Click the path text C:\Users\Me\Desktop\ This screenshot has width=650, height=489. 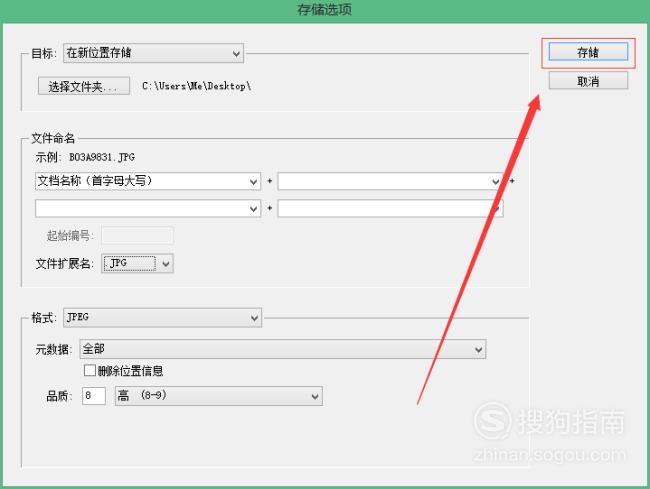[196, 86]
